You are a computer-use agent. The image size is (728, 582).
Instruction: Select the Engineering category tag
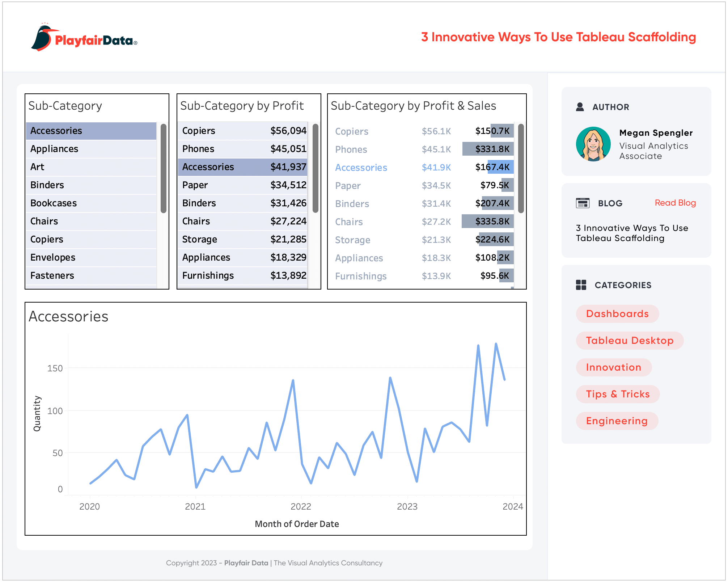coord(617,421)
